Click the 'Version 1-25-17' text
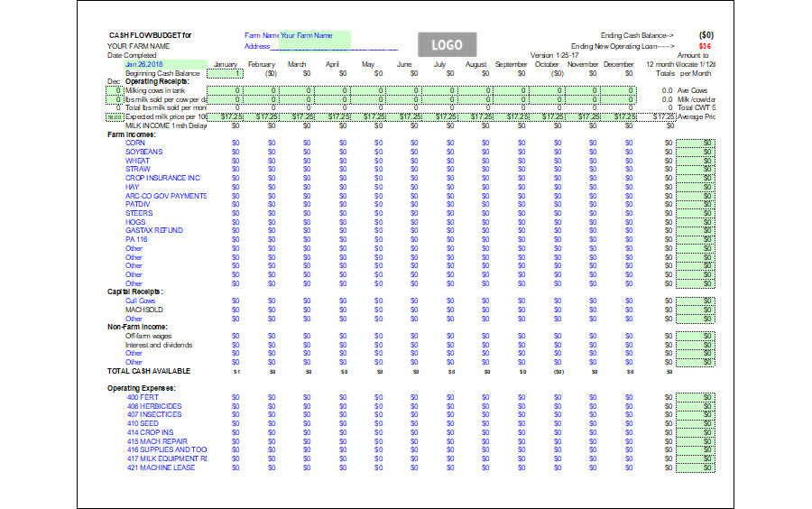 [554, 55]
